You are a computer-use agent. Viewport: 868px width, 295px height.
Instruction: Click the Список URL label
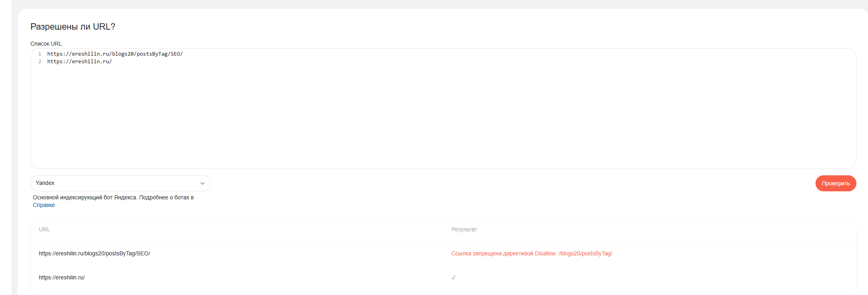pos(46,44)
